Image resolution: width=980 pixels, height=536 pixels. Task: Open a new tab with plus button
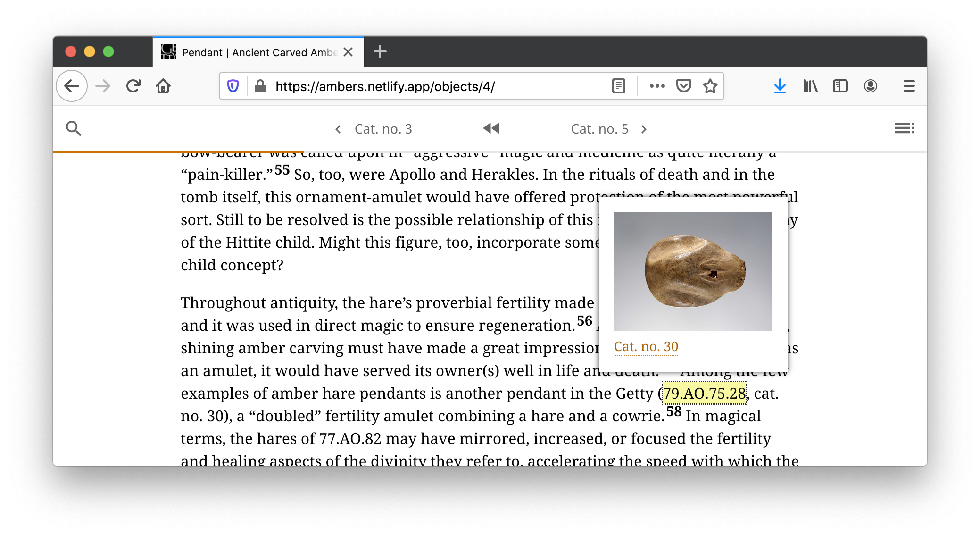click(x=380, y=52)
